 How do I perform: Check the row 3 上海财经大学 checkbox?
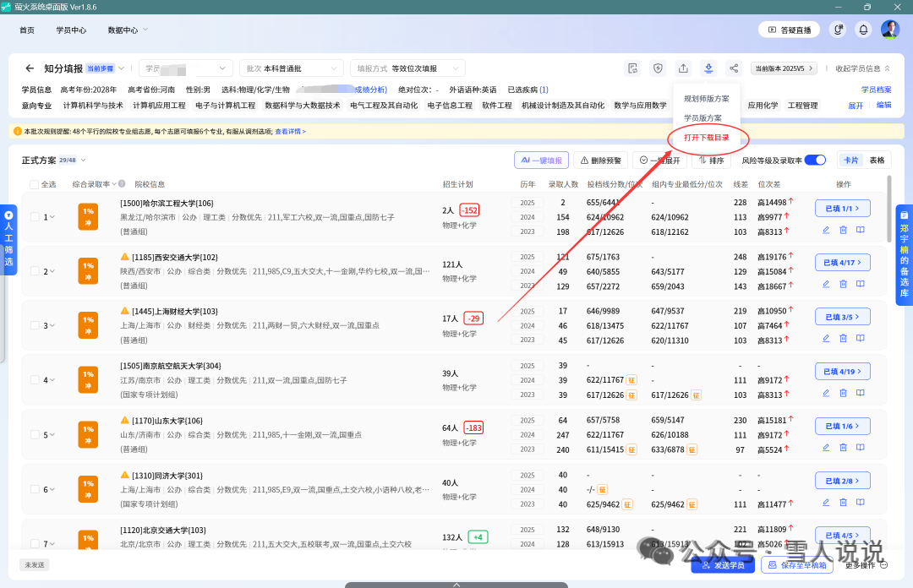tap(35, 325)
